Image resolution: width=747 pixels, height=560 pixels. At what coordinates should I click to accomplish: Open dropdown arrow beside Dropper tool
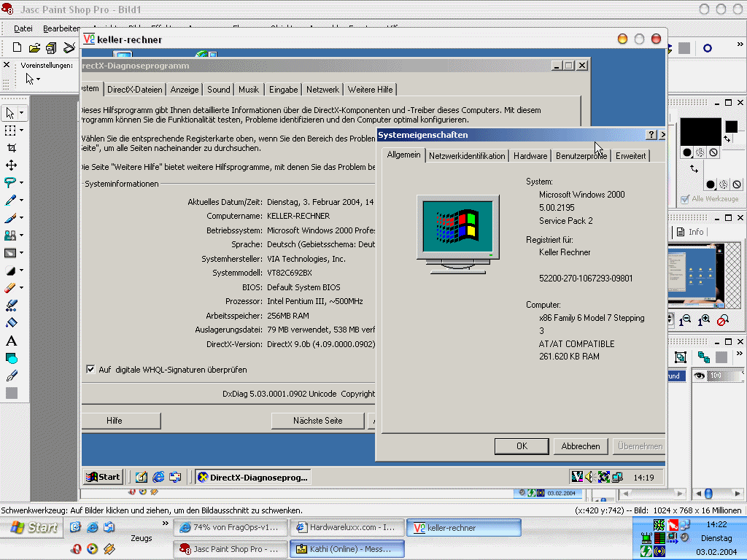pos(21,200)
